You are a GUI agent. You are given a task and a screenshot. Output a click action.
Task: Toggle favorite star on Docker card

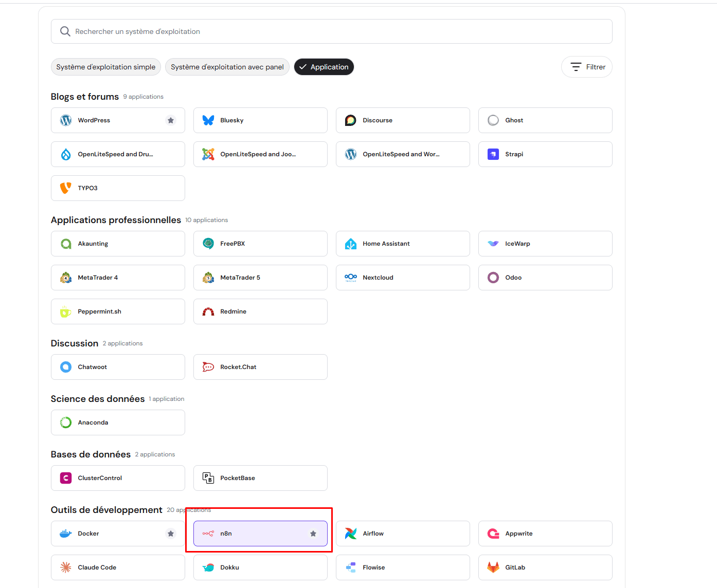(x=171, y=534)
